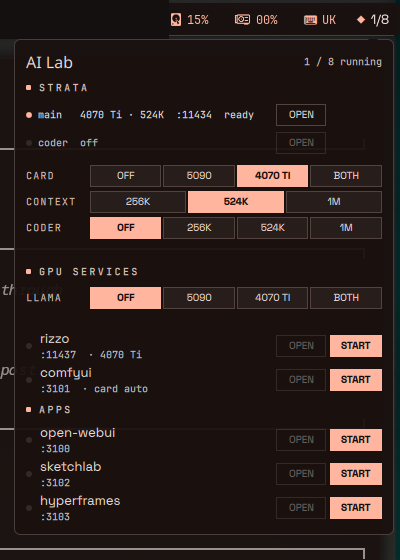
Task: Click the comfyui service name
Action: tap(66, 373)
